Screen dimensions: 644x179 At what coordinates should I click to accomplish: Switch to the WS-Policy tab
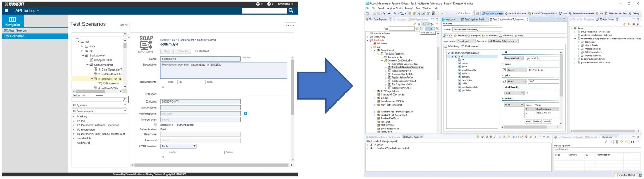[x=506, y=35]
